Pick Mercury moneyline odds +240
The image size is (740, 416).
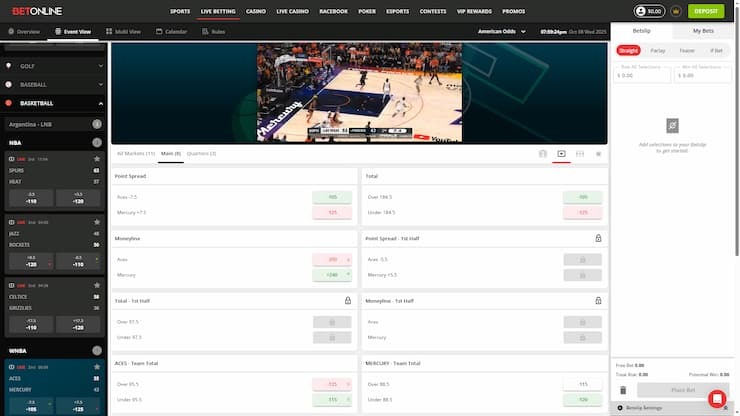(332, 274)
